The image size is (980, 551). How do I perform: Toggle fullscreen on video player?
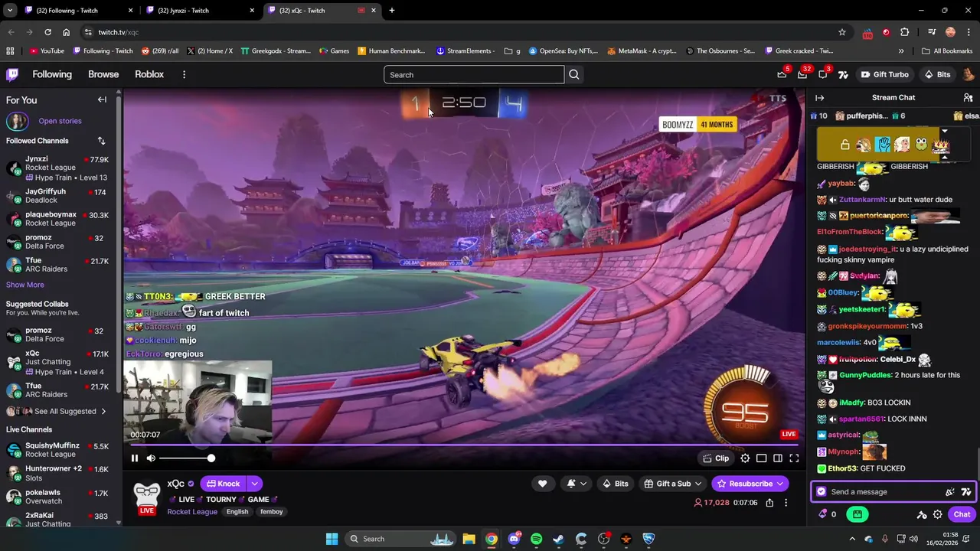(x=794, y=458)
